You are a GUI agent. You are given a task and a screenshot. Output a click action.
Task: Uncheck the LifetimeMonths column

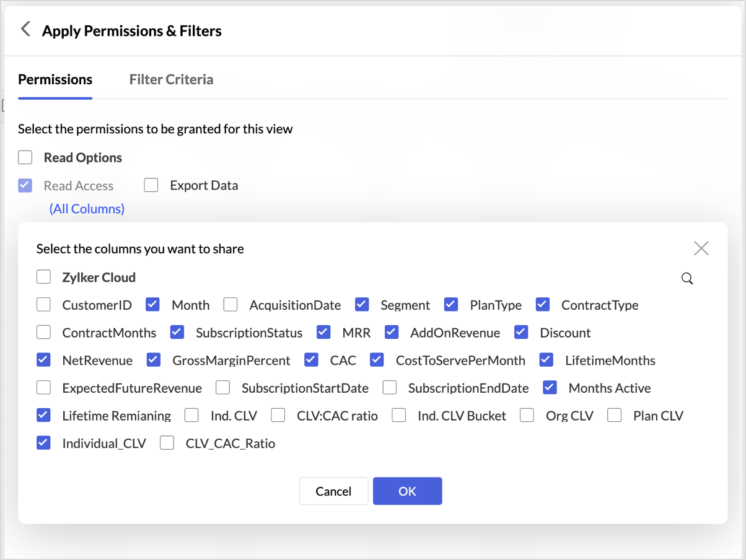coord(546,360)
